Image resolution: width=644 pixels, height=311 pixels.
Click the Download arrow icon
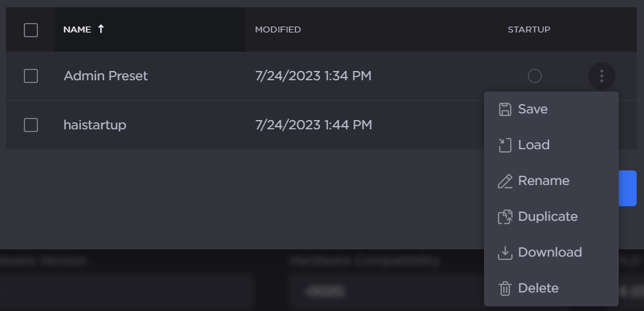505,253
